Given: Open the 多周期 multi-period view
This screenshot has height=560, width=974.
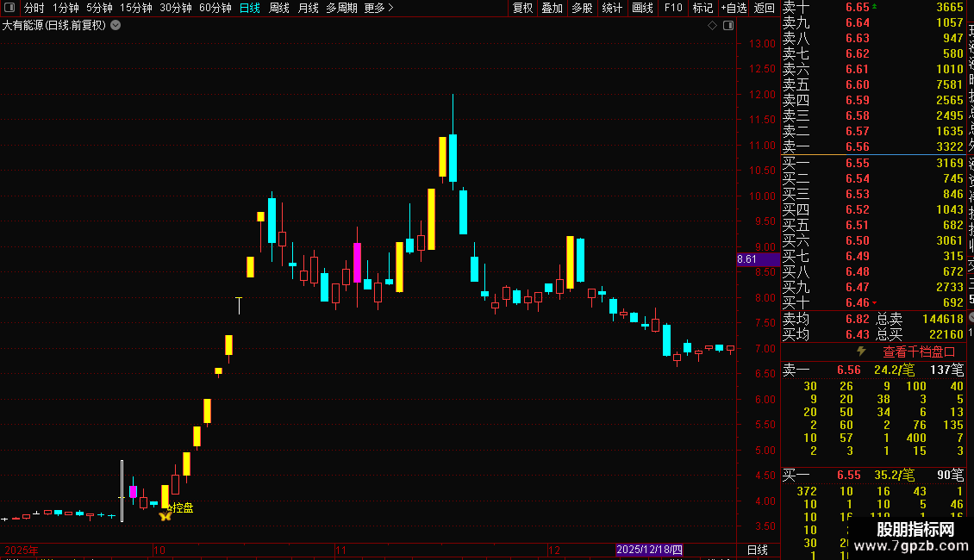Looking at the screenshot, I should tap(341, 8).
